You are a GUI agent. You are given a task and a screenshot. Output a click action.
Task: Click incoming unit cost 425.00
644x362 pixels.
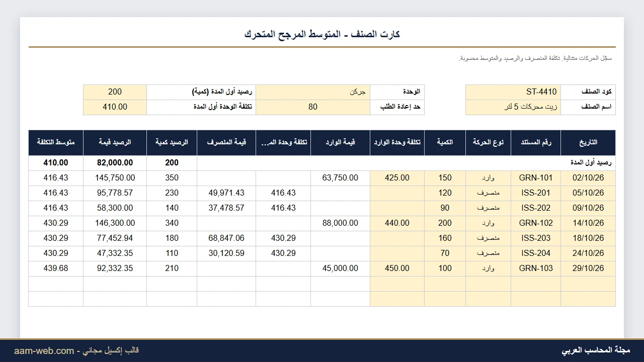(x=397, y=178)
